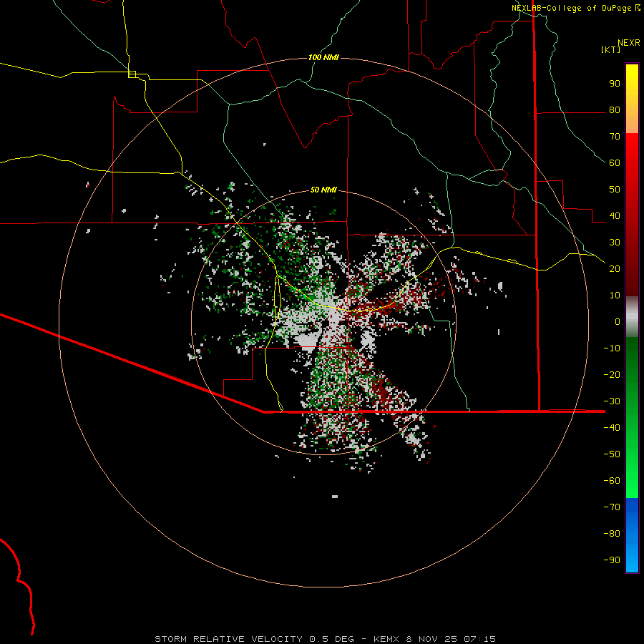The width and height of the screenshot is (644, 644).
Task: Click the -10 value on velocity scale
Action: pos(612,348)
